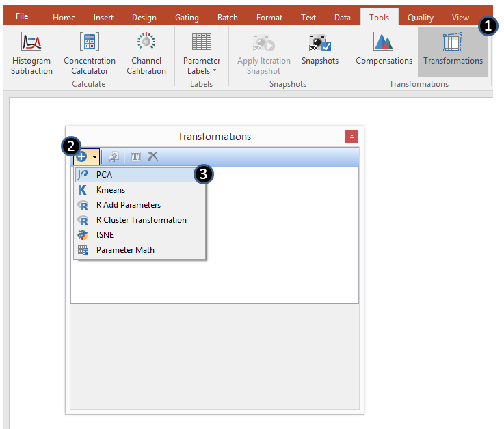Switch to the Gating ribbon tab
Screen dimensions: 504x429
(x=187, y=18)
